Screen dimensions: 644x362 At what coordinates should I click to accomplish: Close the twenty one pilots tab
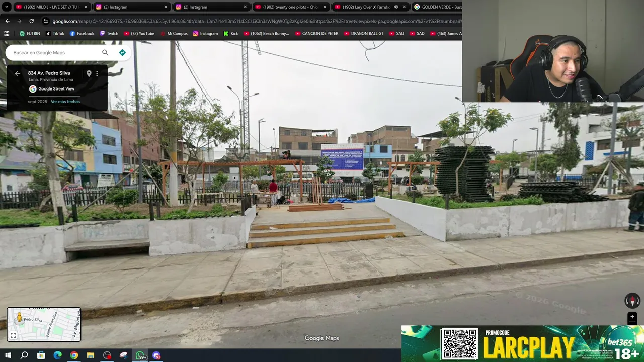(x=325, y=7)
